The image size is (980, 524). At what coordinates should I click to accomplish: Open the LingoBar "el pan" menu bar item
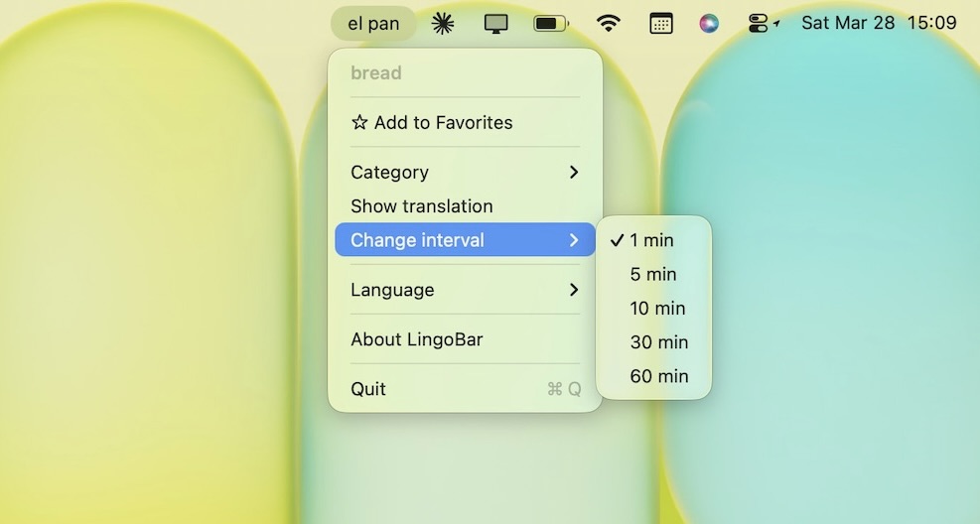point(373,24)
